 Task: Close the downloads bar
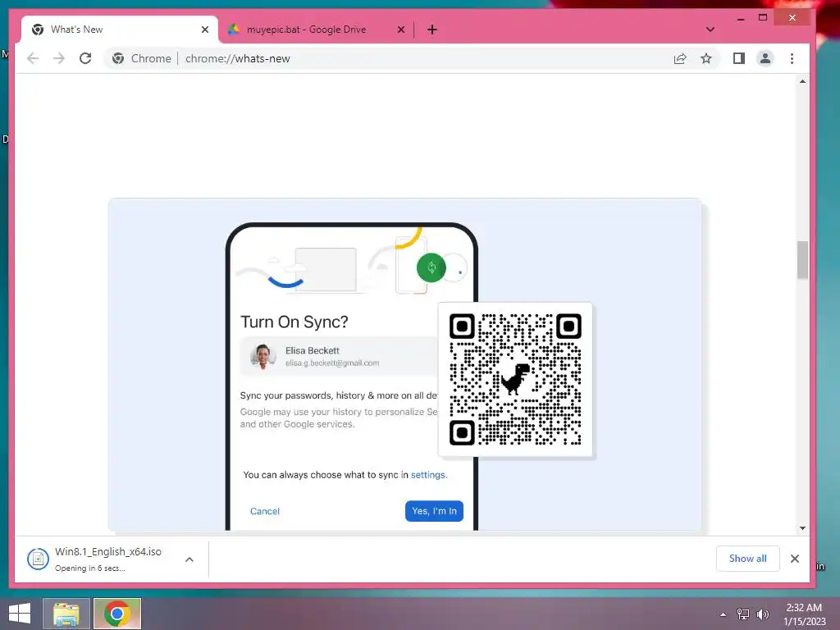coord(794,559)
